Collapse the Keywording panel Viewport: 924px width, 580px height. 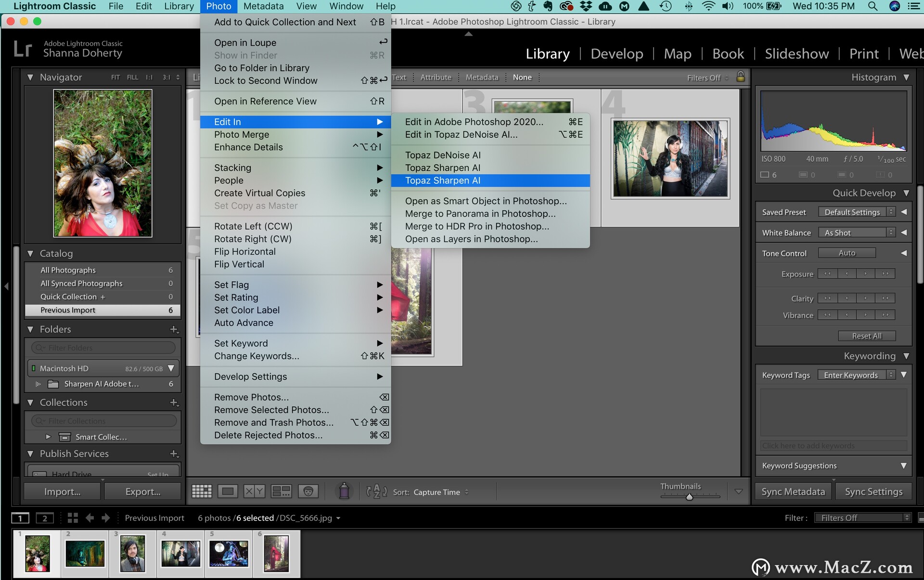pyautogui.click(x=907, y=356)
